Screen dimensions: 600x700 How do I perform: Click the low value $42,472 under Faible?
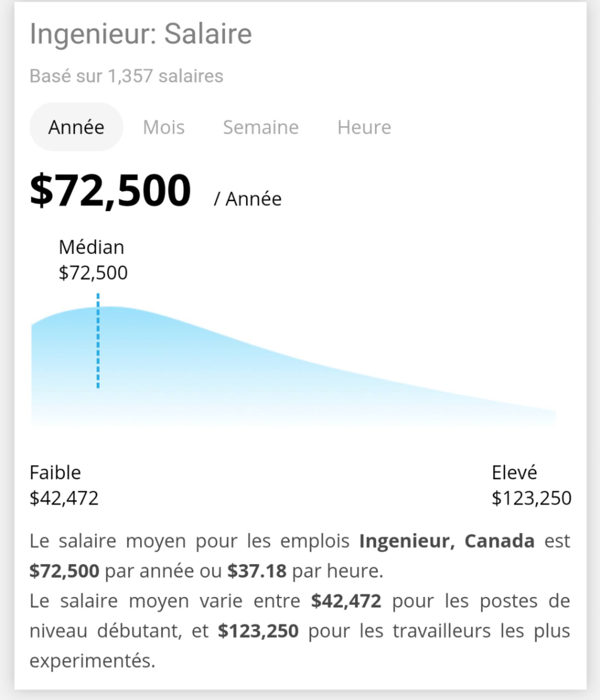click(x=64, y=498)
